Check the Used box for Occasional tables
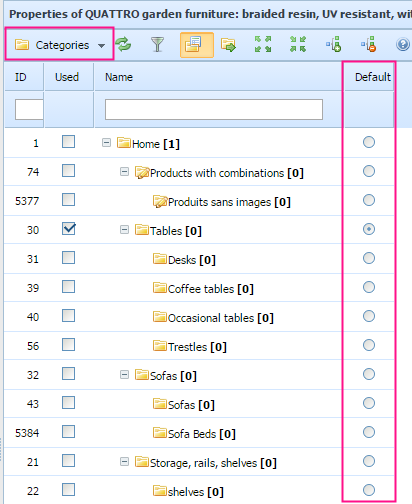Screen dimensions: 412x504 click(68, 316)
